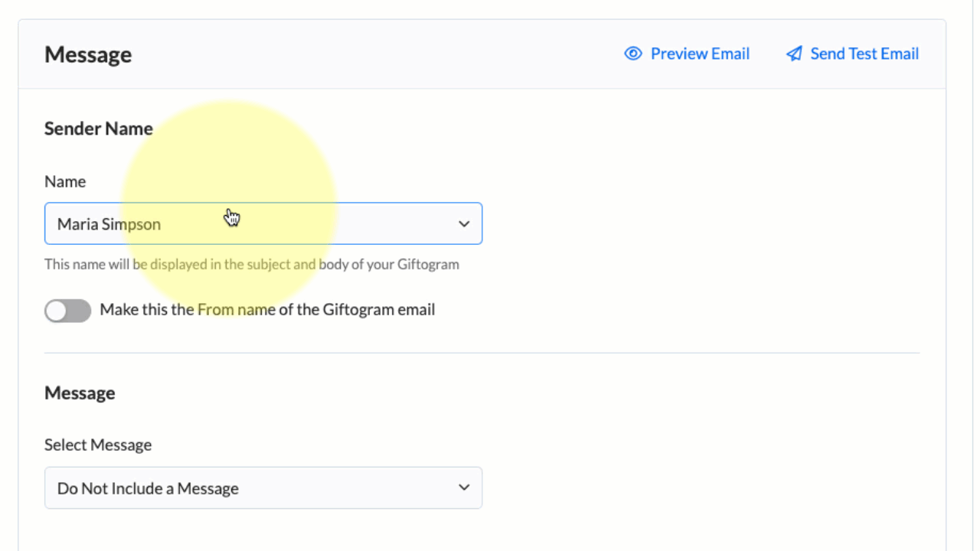Click the 'Do Not Include a Message' option text
Screen dimensions: 980x551
(148, 488)
